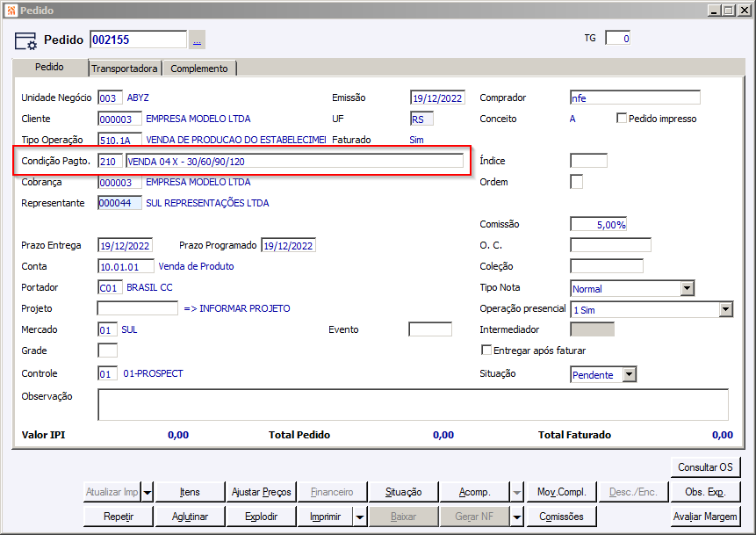Click the Projeto input field
Screen dimensions: 756x535
(x=137, y=308)
